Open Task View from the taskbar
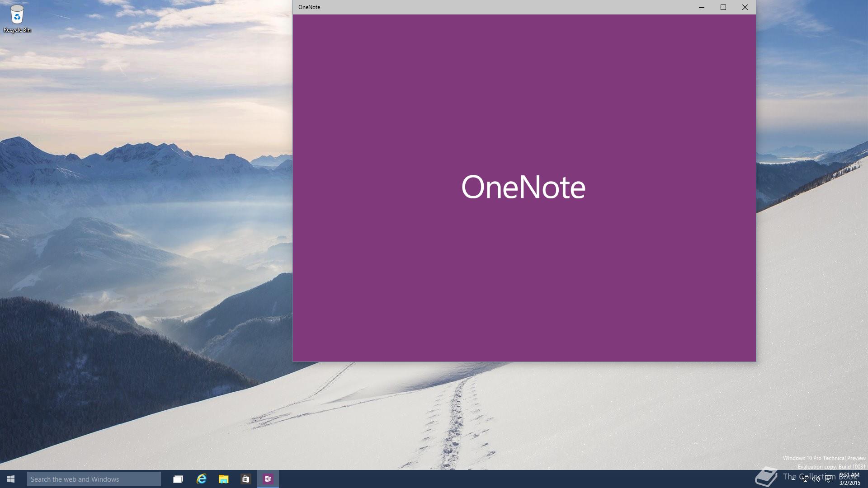This screenshot has height=488, width=868. pyautogui.click(x=178, y=479)
